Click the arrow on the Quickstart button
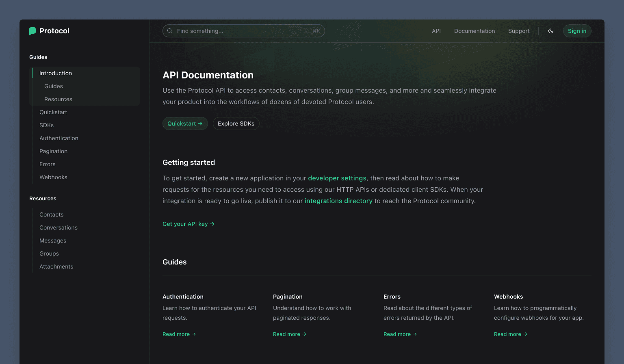This screenshot has height=364, width=624. pyautogui.click(x=200, y=123)
